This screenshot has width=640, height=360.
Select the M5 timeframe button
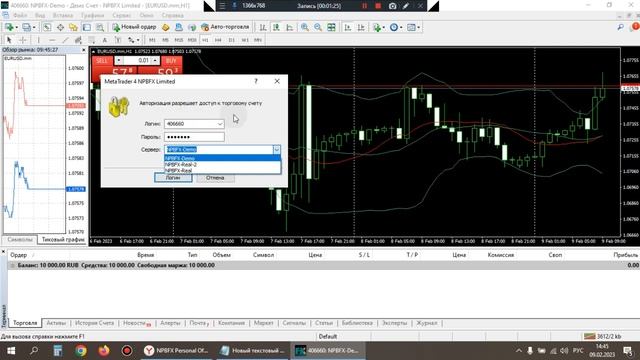[x=165, y=40]
